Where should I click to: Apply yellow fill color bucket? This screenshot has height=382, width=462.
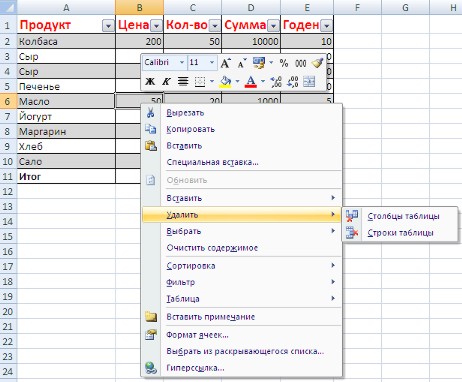[226, 82]
